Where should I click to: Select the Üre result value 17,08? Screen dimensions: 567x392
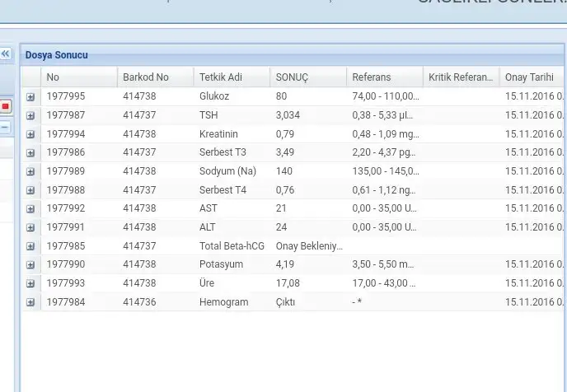[288, 283]
